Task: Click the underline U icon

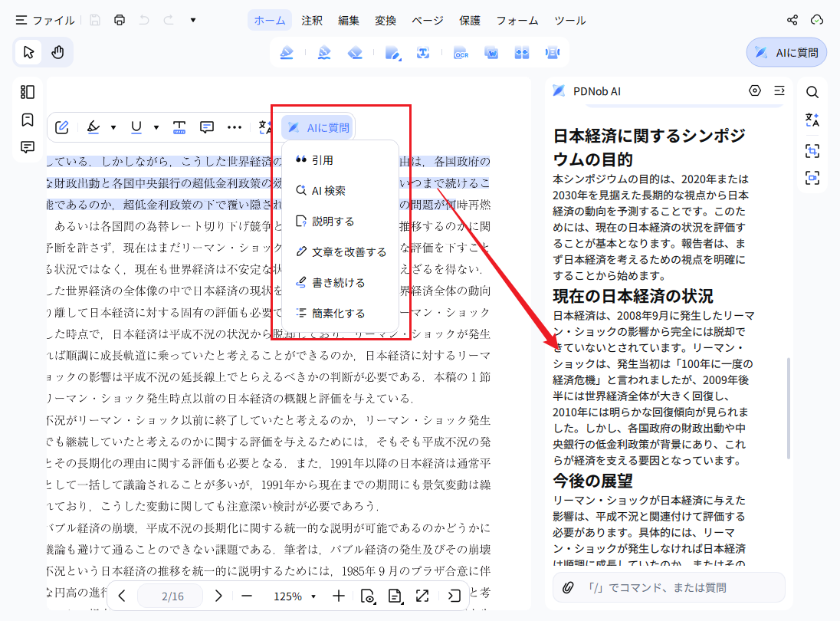Action: 136,127
